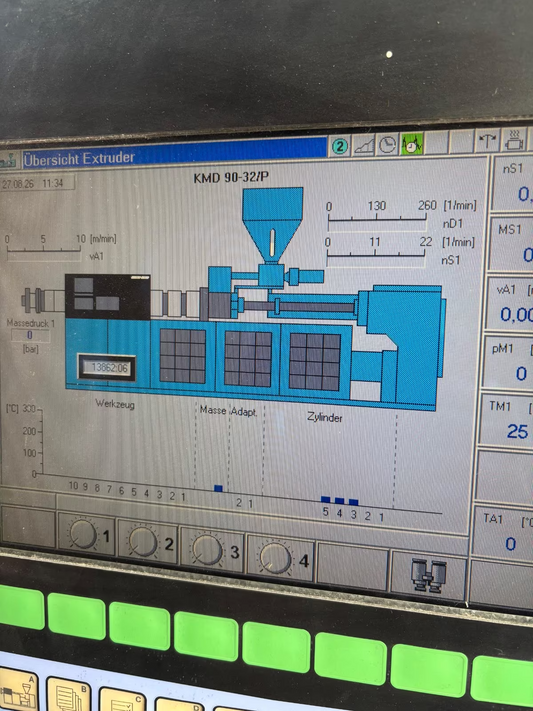
Task: Click the binoculars search softkey
Action: click(429, 576)
